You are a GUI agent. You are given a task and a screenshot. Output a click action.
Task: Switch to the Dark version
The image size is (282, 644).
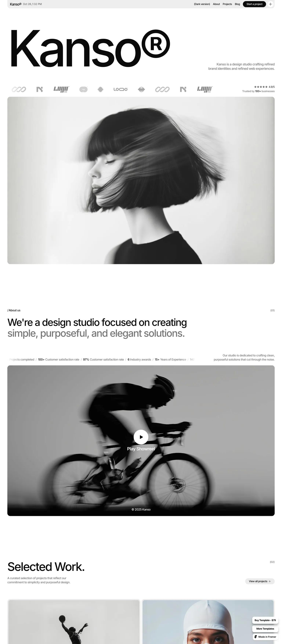coord(202,4)
